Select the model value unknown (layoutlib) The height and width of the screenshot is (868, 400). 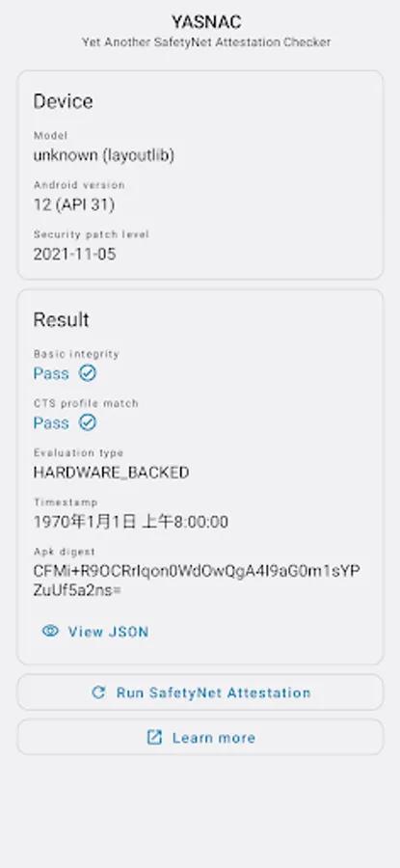point(103,155)
